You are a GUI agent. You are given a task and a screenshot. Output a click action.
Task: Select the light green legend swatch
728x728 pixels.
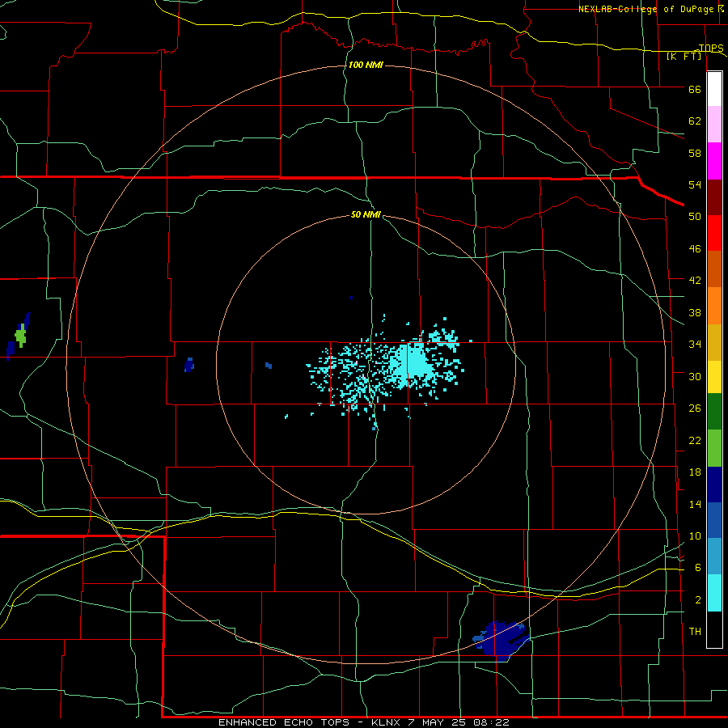click(x=714, y=448)
